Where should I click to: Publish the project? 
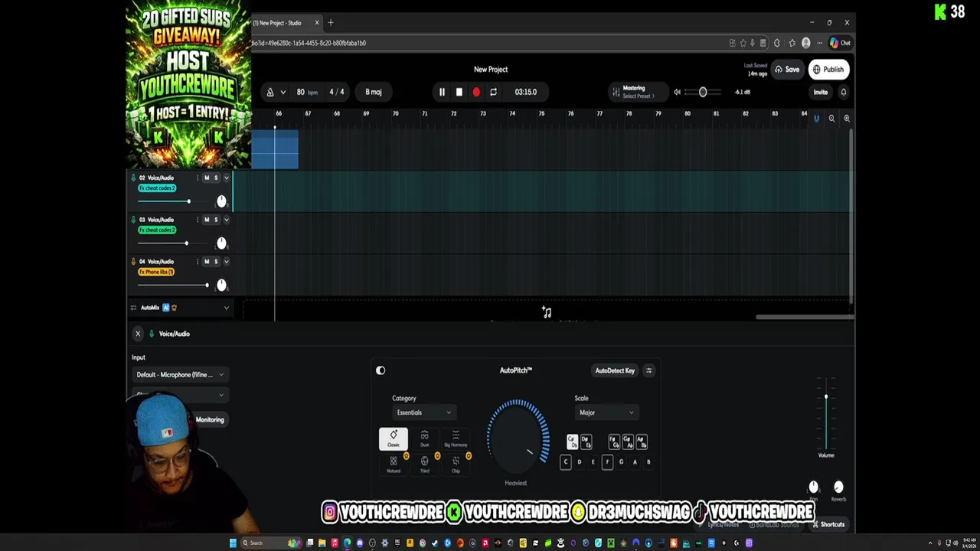828,70
